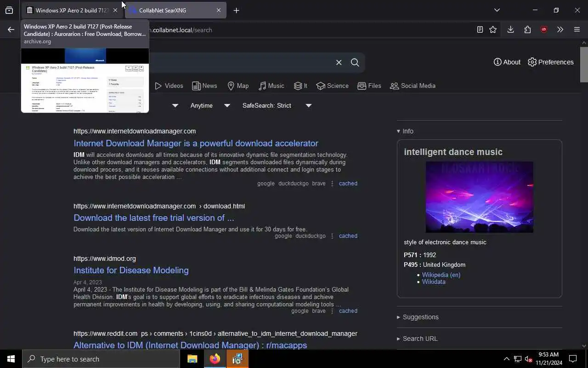588x368 pixels.
Task: Switch to the Files category
Action: pos(369,86)
